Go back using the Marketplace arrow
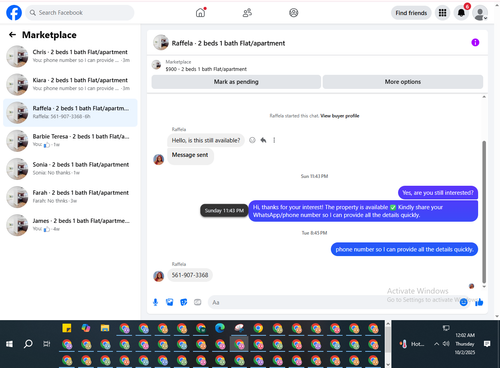The height and width of the screenshot is (368, 500). tap(12, 35)
